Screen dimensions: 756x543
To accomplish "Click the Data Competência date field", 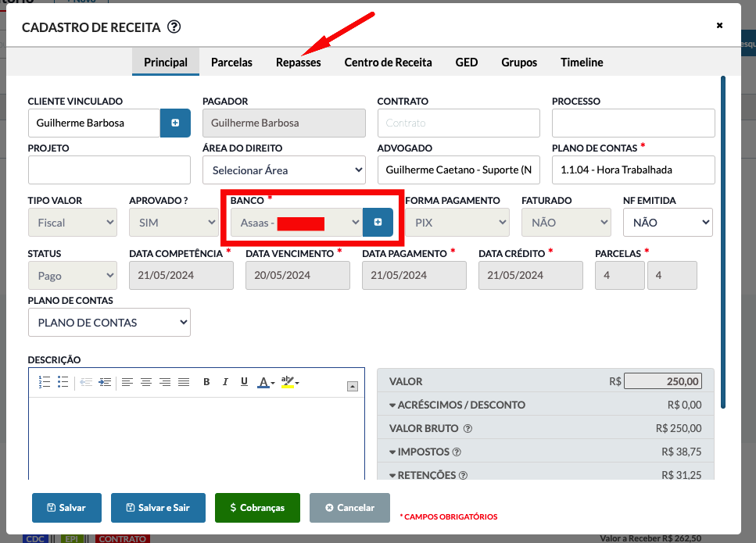I will [181, 276].
